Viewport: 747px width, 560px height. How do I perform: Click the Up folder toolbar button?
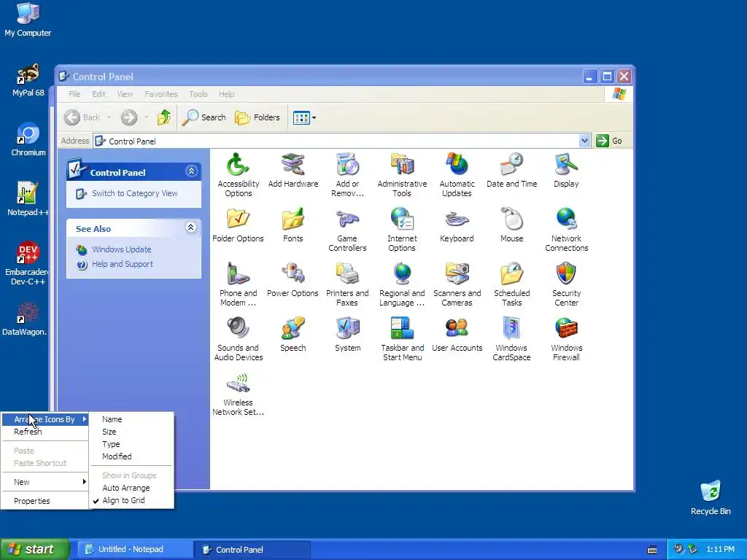click(164, 117)
